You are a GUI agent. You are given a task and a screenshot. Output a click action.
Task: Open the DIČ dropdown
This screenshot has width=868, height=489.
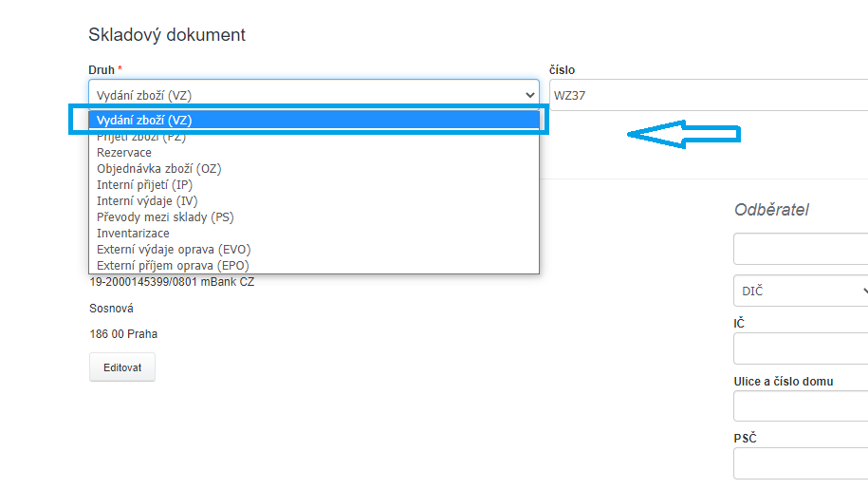click(800, 291)
